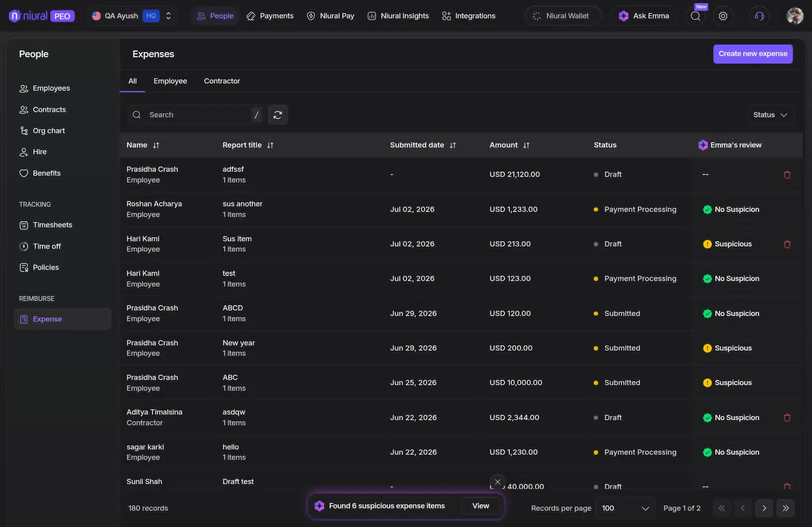
Task: Open Org chart in sidebar
Action: (x=62, y=131)
